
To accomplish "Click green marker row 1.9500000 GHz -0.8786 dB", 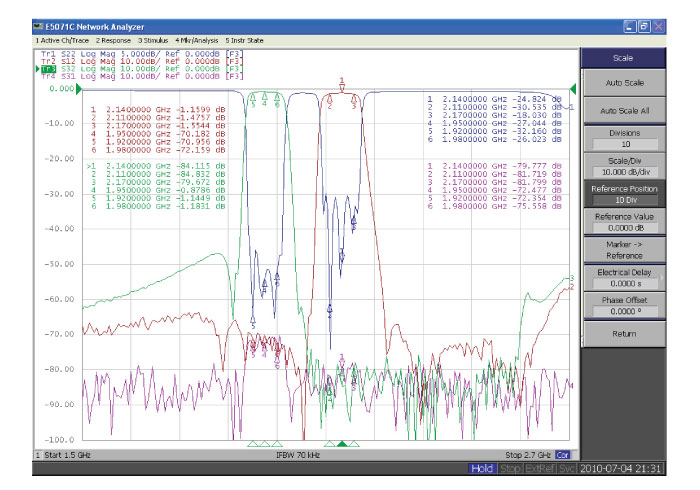I will [158, 190].
